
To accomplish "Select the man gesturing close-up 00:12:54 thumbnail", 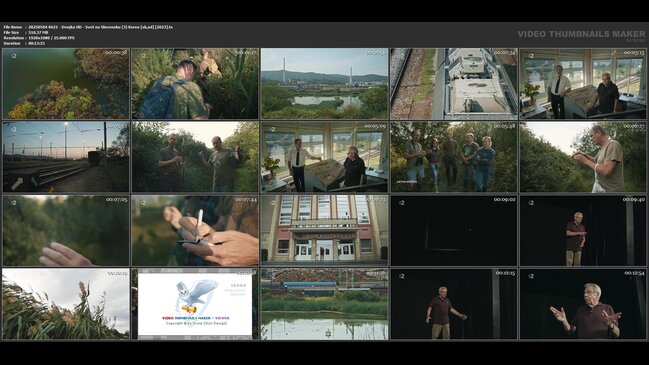I will tap(583, 304).
